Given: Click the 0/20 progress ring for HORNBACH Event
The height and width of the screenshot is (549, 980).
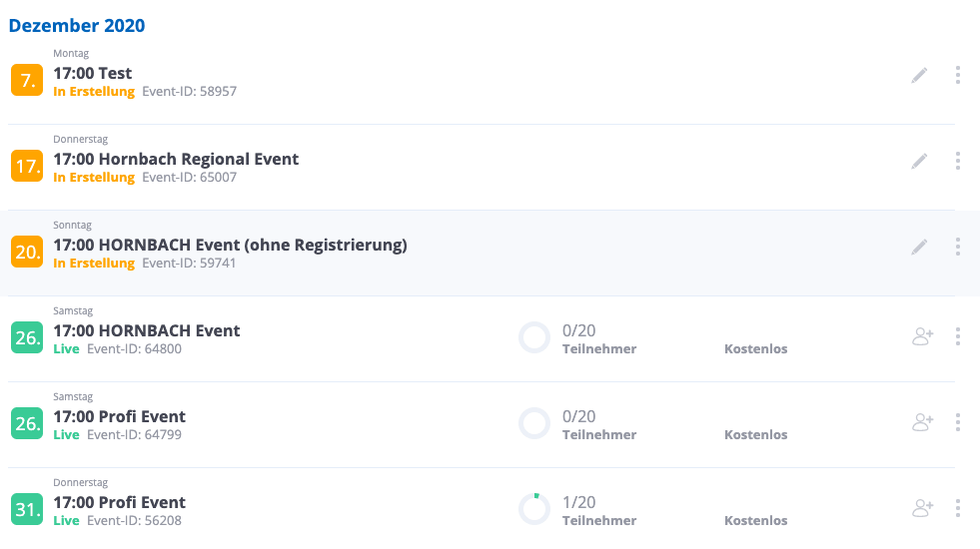Looking at the screenshot, I should [x=534, y=337].
